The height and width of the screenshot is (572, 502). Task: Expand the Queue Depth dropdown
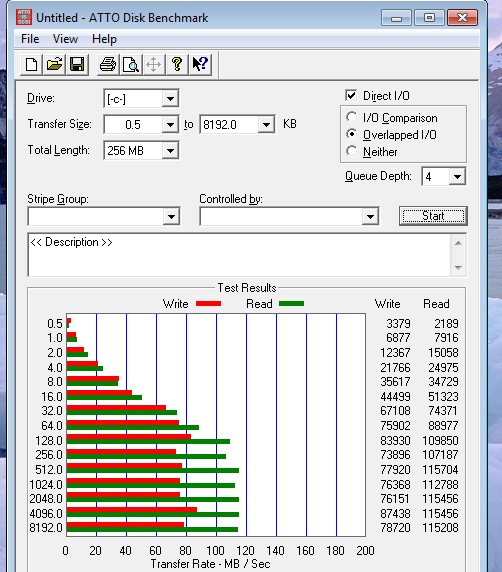[457, 177]
